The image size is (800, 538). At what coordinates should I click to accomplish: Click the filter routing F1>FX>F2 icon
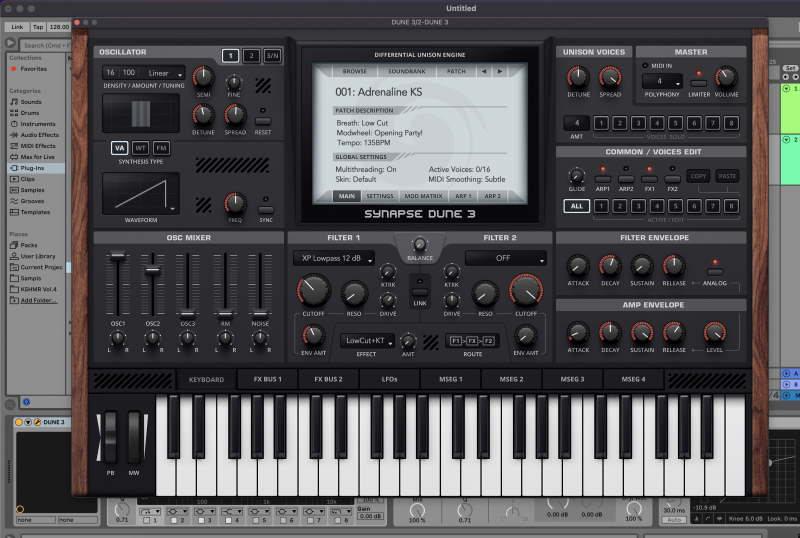473,341
